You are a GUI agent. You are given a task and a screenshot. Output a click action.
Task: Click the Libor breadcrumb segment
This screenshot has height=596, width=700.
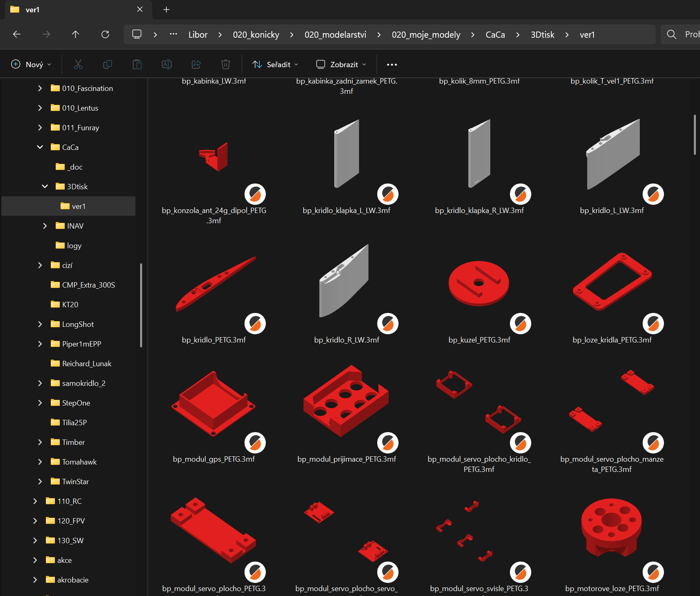tap(198, 34)
